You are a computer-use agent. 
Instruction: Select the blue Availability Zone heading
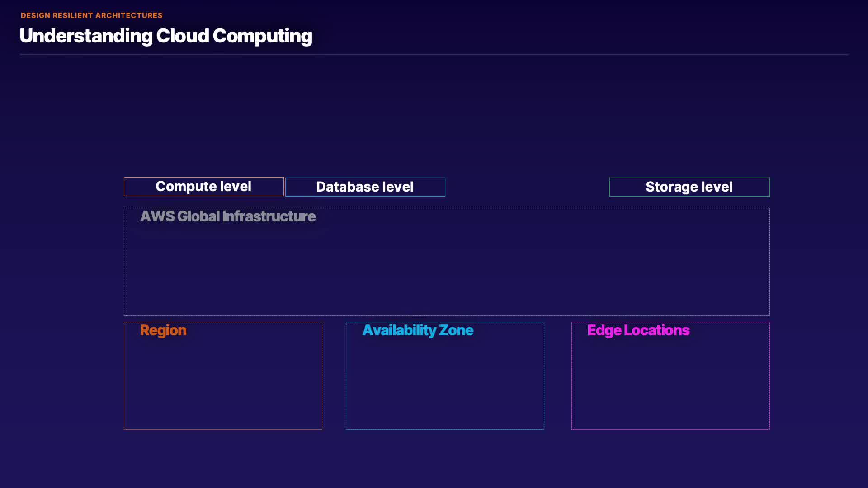pyautogui.click(x=417, y=330)
